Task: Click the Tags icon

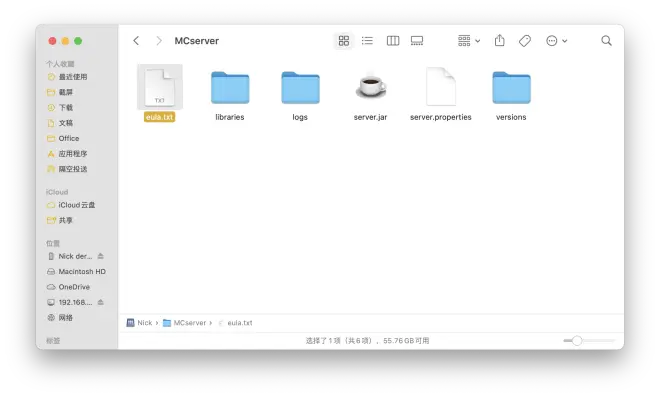Action: tap(525, 41)
